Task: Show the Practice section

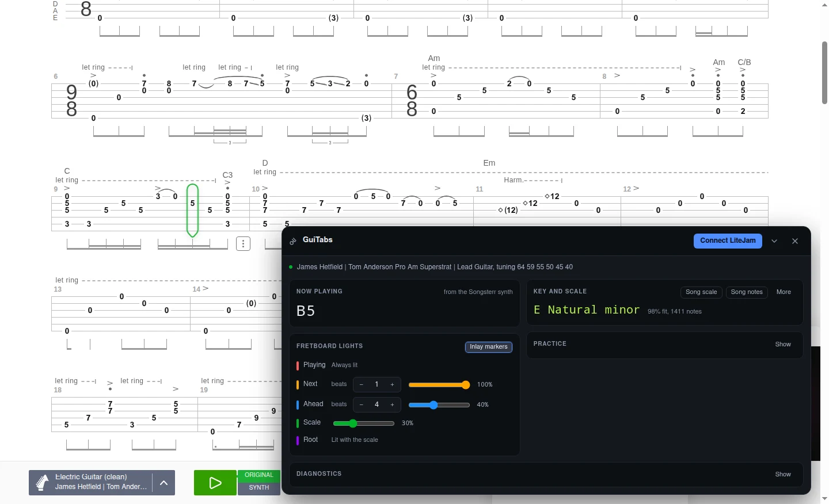Action: (783, 344)
